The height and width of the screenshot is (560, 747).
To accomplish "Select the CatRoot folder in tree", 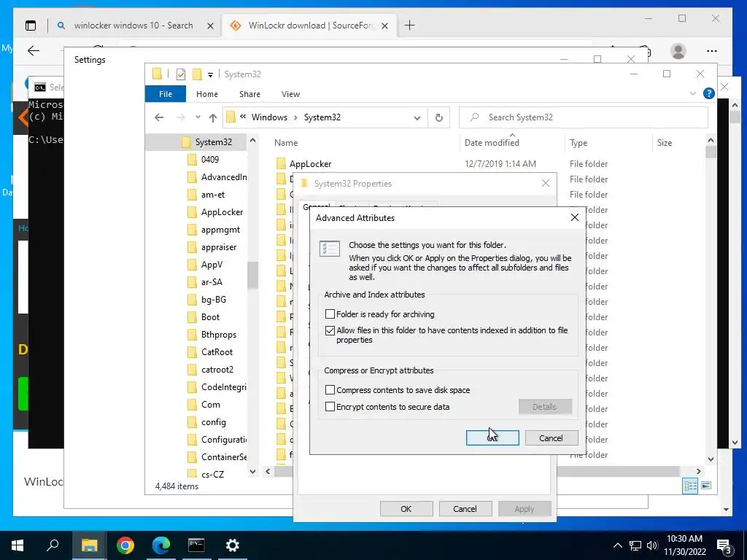I will pos(217,352).
